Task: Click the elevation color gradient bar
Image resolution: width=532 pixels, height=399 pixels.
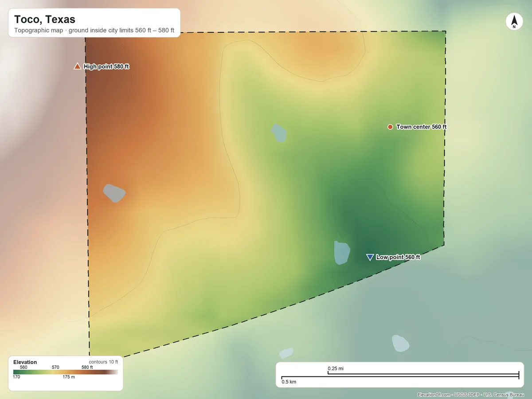Action: coord(66,372)
